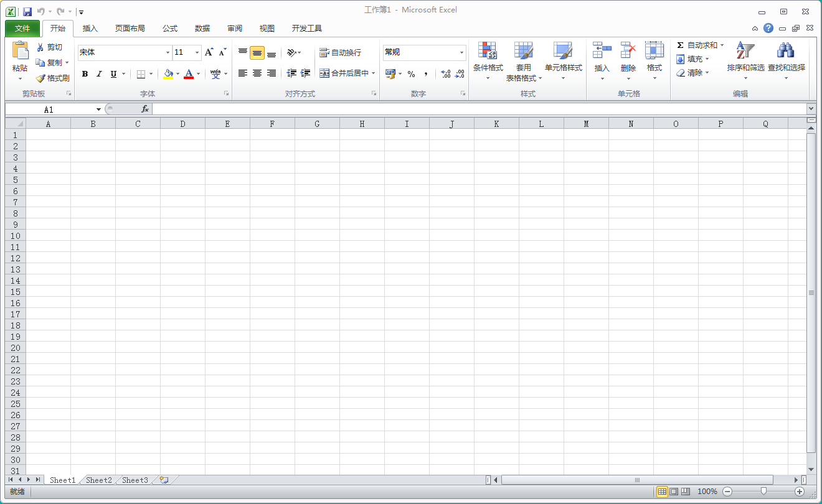Click the Paste (粘贴) clipboard icon
The height and width of the screenshot is (504, 822).
point(20,51)
